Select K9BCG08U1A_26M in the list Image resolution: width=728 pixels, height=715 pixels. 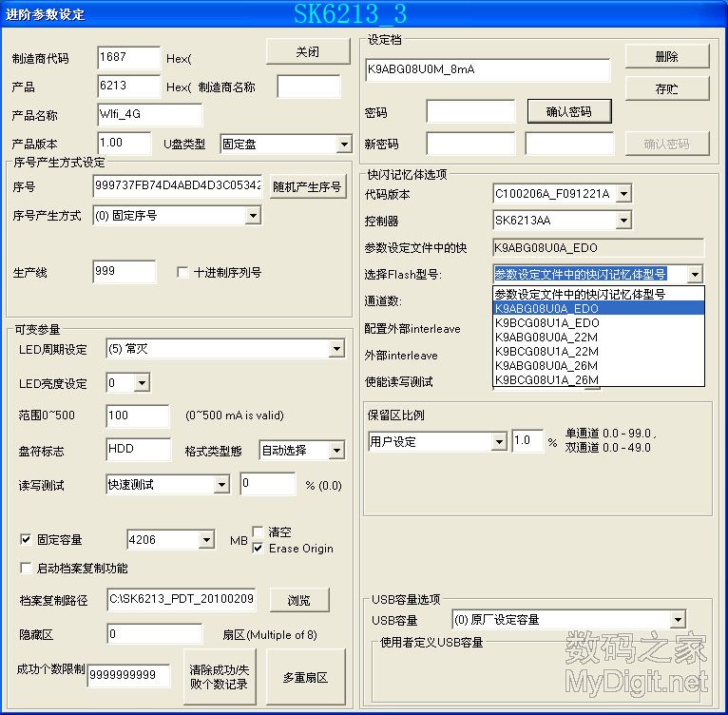[599, 379]
